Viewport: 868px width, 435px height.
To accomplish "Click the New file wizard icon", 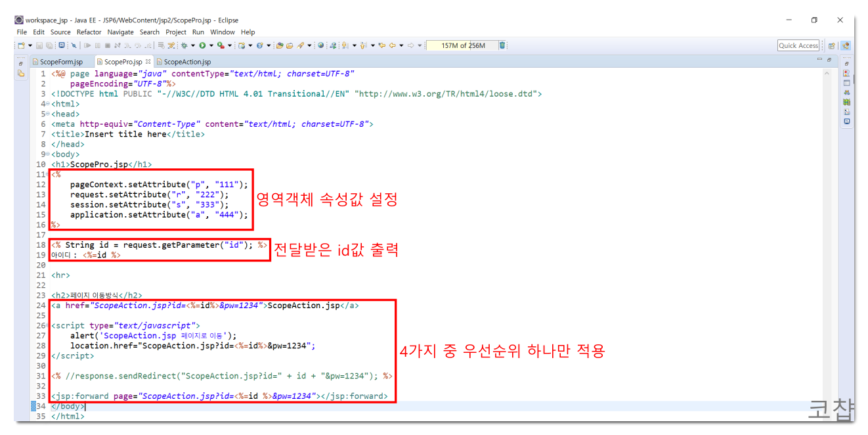I will pos(21,46).
